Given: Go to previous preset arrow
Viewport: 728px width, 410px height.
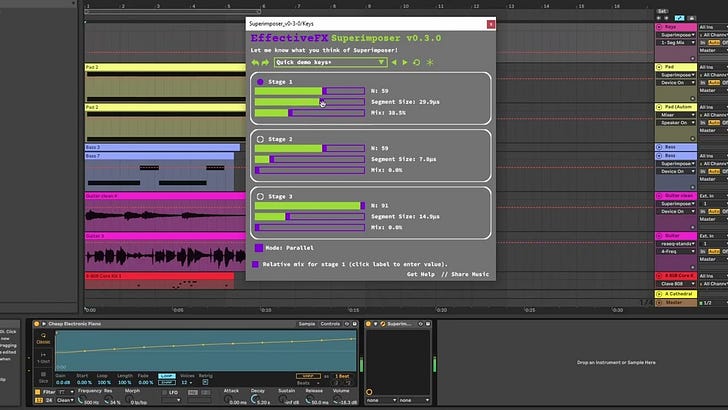Looking at the screenshot, I should [x=394, y=62].
